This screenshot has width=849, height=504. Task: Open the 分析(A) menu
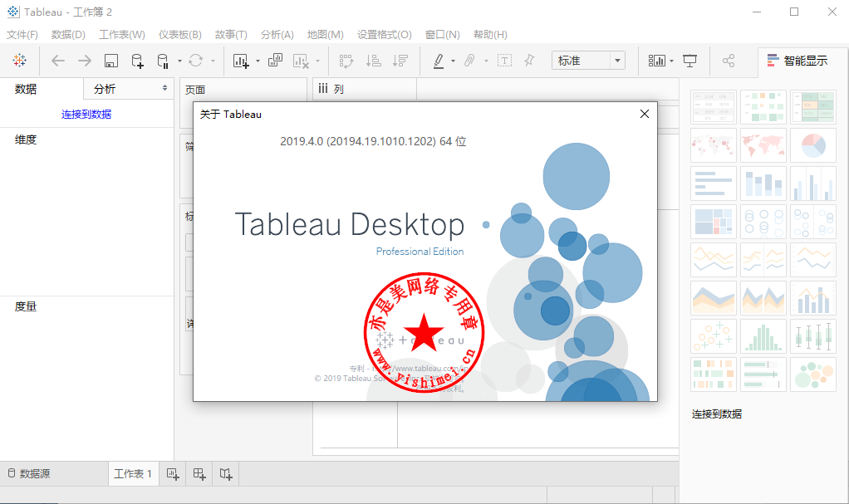[x=277, y=35]
